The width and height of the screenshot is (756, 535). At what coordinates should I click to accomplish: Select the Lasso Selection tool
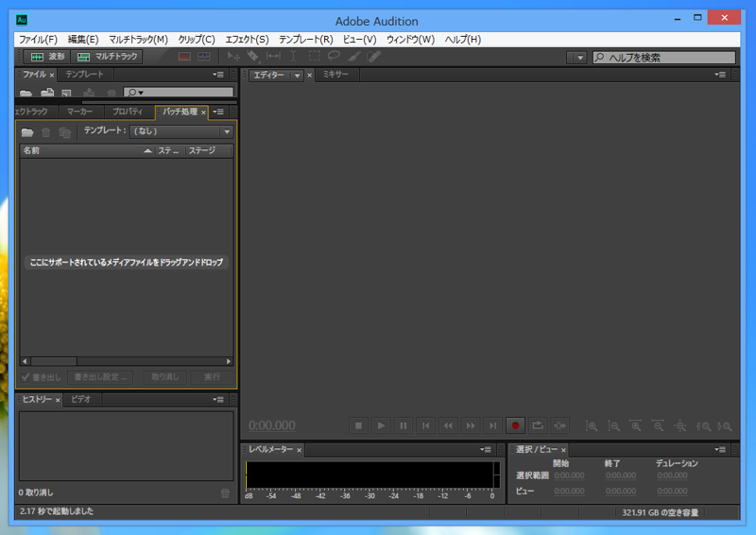pos(334,57)
